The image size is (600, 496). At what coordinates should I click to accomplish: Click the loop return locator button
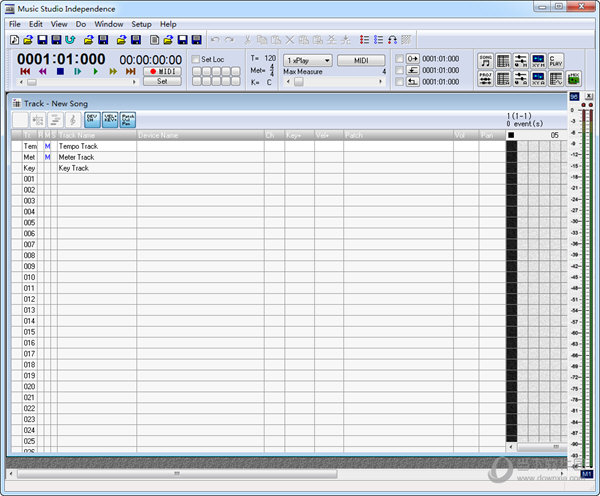(412, 82)
